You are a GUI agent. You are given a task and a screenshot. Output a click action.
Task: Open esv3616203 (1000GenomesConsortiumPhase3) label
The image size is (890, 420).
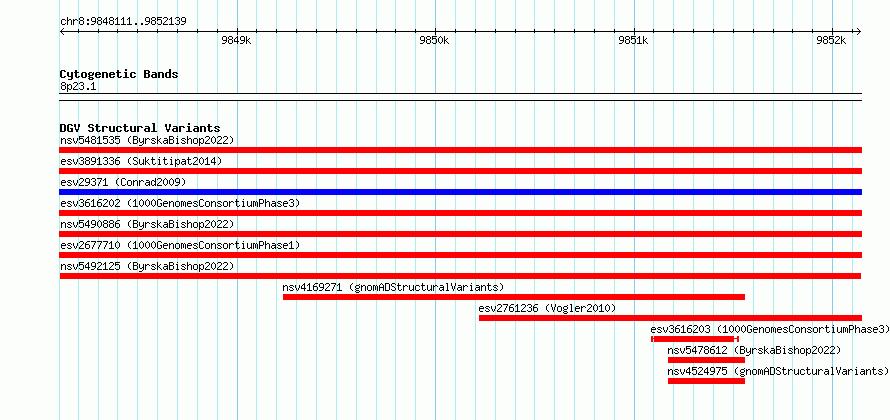(770, 329)
